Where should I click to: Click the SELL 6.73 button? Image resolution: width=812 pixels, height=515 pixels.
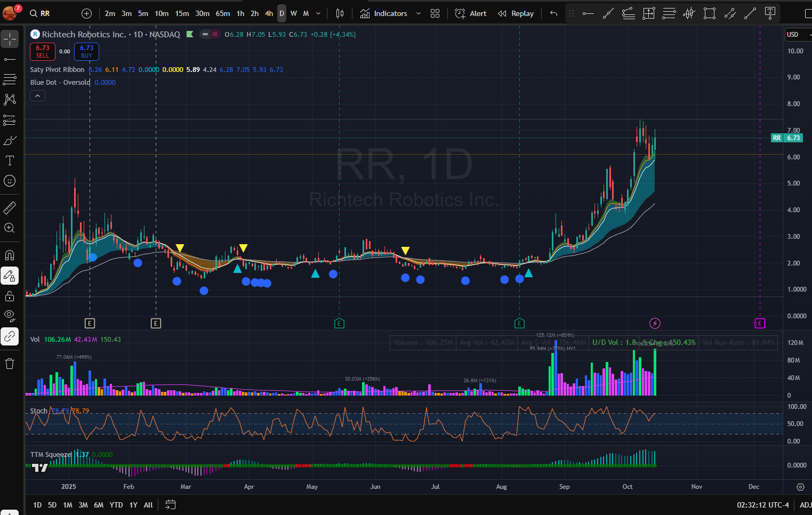[43, 52]
